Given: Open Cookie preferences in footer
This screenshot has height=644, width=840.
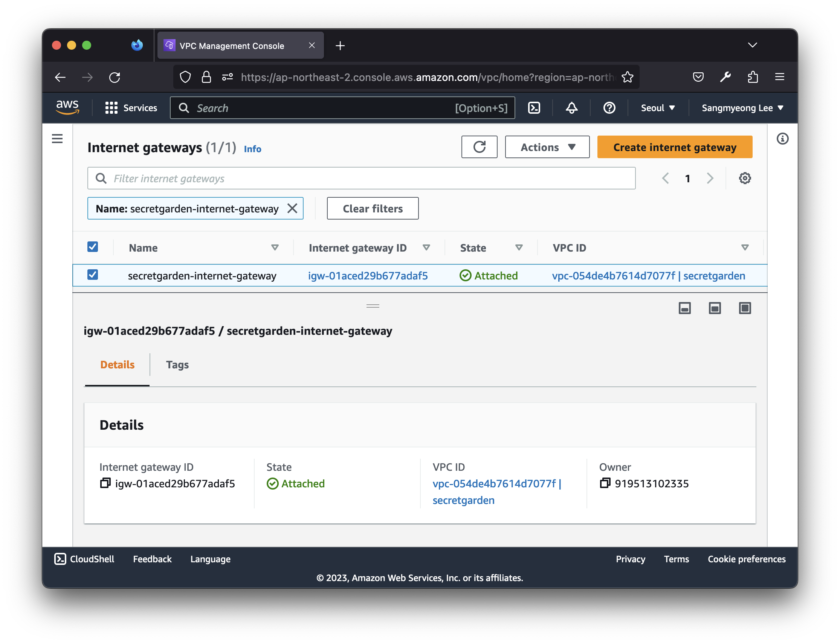Looking at the screenshot, I should tap(747, 559).
